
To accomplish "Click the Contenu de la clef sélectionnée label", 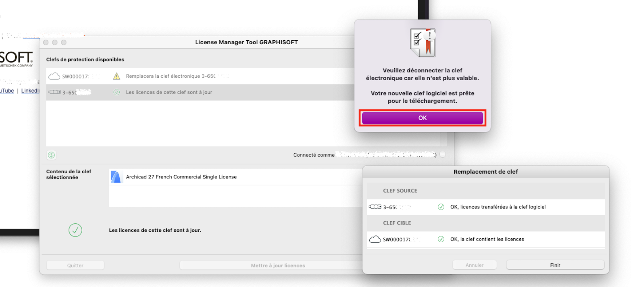I will pyautogui.click(x=69, y=174).
